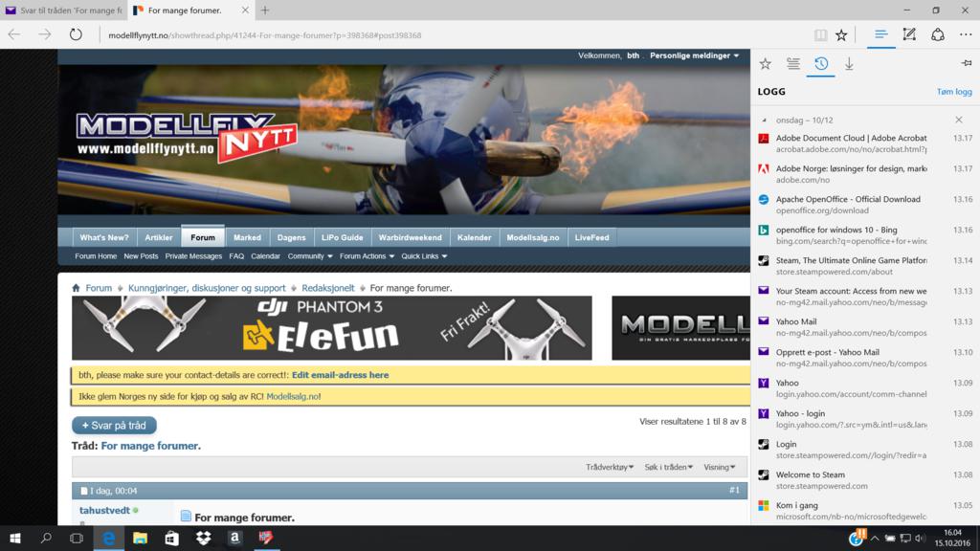Switch to Reading list in hub panel
Screen dimensions: 980x551
(793, 64)
